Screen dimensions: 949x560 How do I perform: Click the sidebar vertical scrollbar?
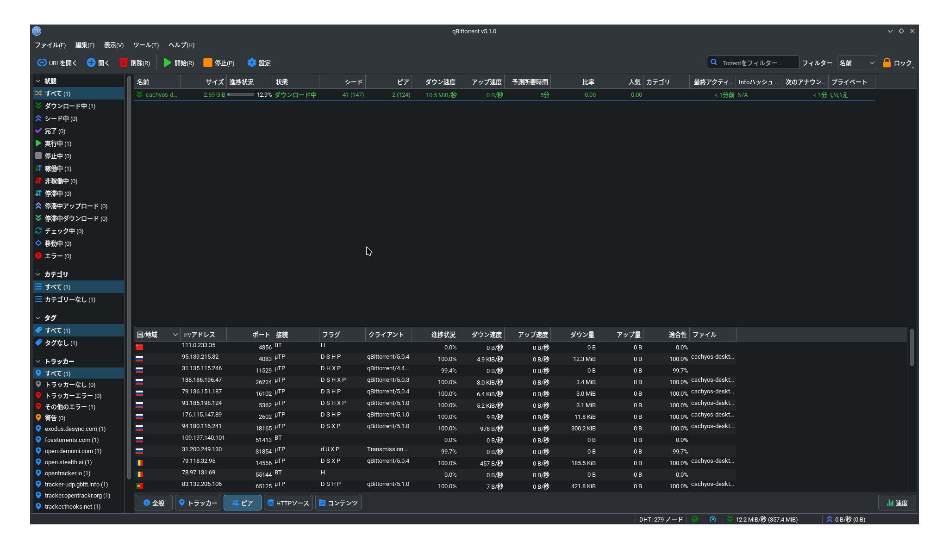[129, 278]
